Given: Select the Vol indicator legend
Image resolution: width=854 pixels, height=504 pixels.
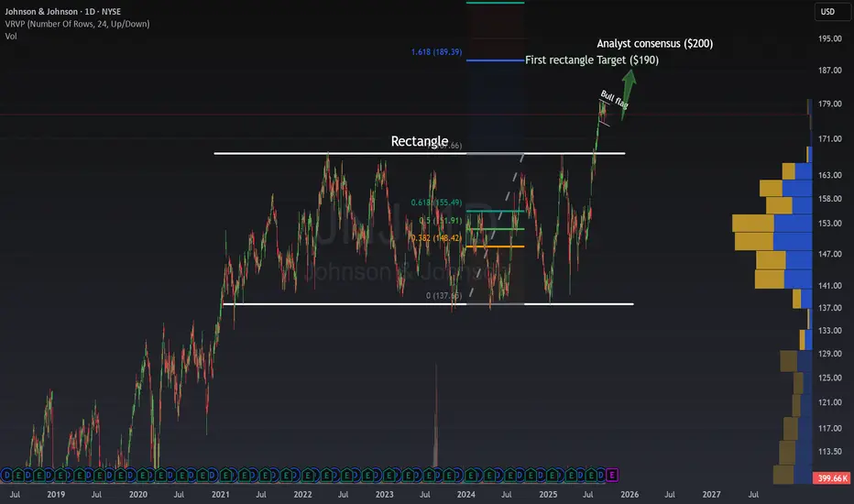Looking at the screenshot, I should coord(11,36).
